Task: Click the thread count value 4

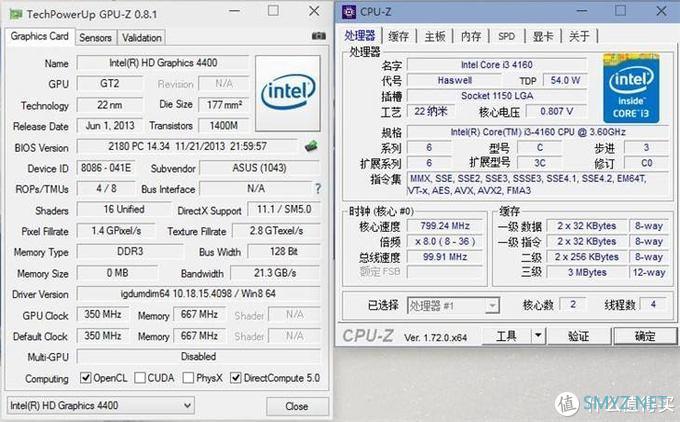Action: (653, 304)
